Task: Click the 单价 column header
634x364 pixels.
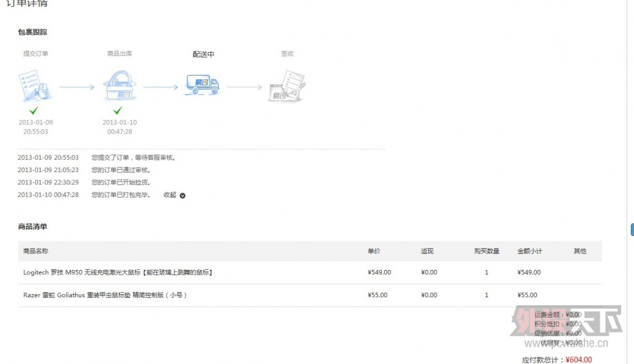Action: click(x=374, y=251)
